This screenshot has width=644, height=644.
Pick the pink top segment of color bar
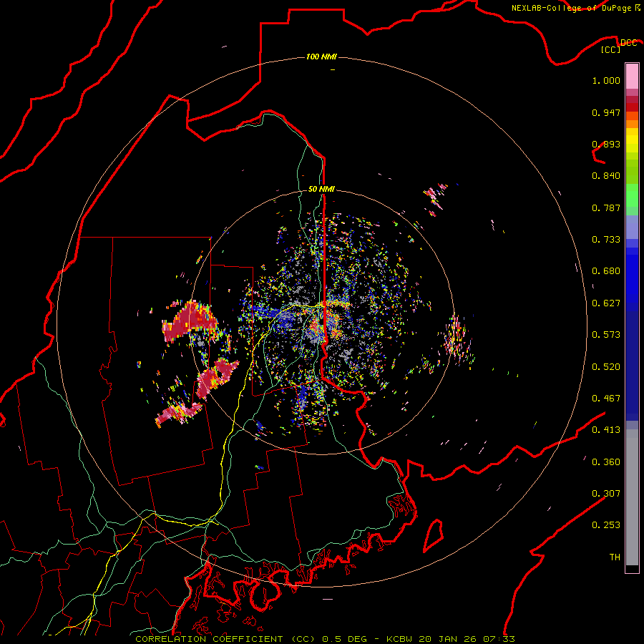pos(632,76)
